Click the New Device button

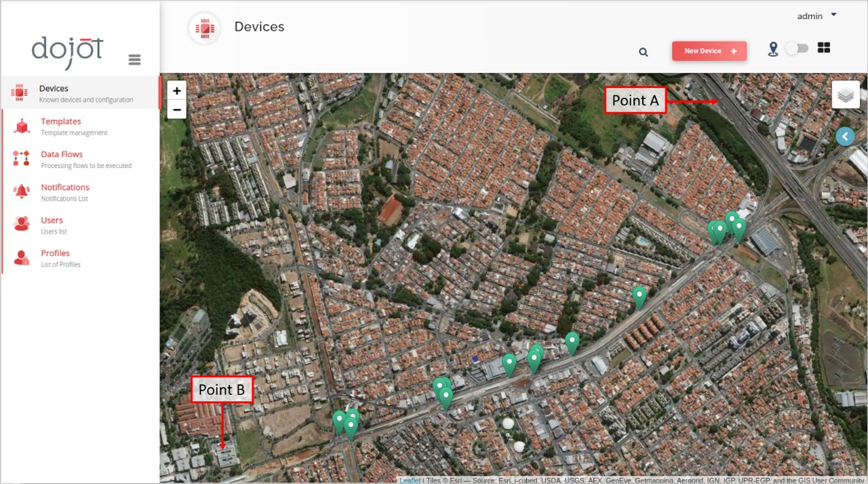click(709, 51)
